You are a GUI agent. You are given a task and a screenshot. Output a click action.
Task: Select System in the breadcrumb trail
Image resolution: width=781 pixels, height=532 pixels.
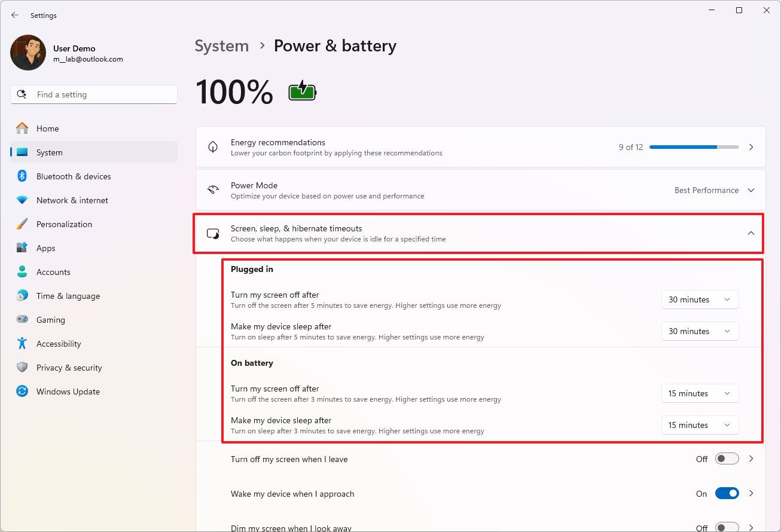pos(221,45)
